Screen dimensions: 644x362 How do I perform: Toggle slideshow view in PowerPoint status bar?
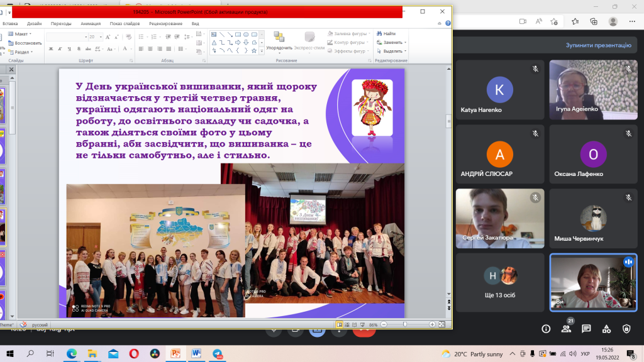(364, 324)
